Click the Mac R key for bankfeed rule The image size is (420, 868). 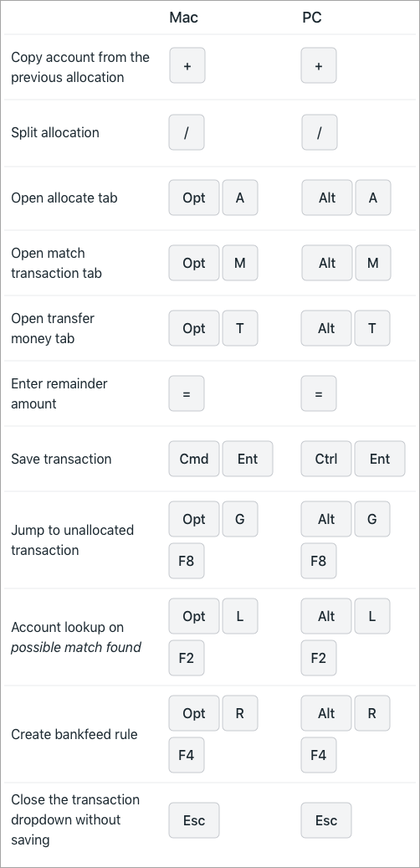(239, 713)
